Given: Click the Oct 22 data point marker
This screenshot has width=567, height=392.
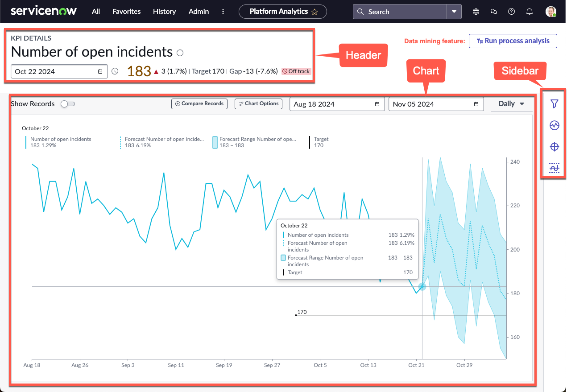Looking at the screenshot, I should coord(422,286).
